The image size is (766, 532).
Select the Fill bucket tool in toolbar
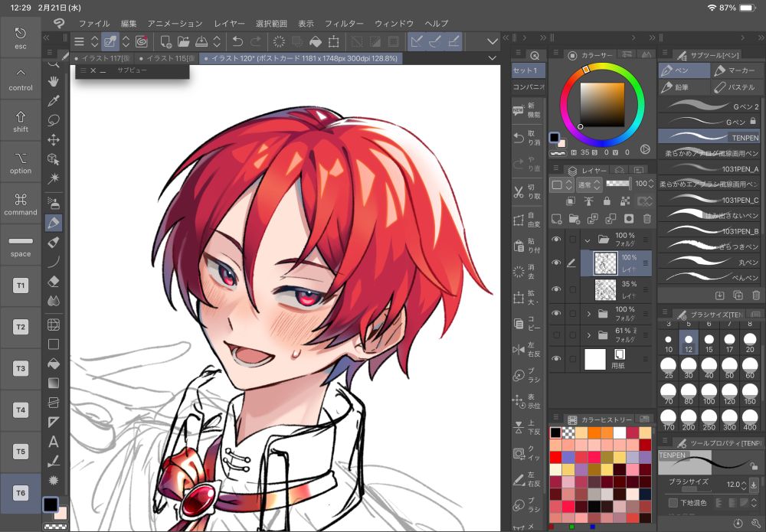point(54,364)
